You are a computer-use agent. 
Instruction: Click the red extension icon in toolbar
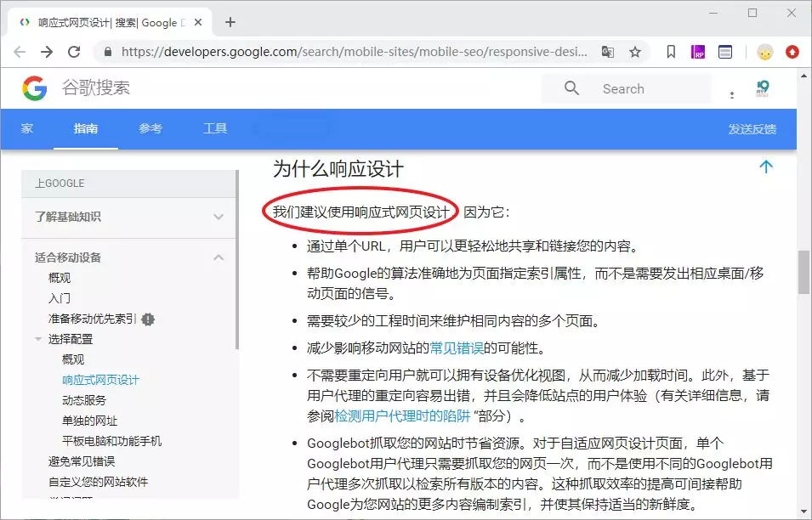792,52
